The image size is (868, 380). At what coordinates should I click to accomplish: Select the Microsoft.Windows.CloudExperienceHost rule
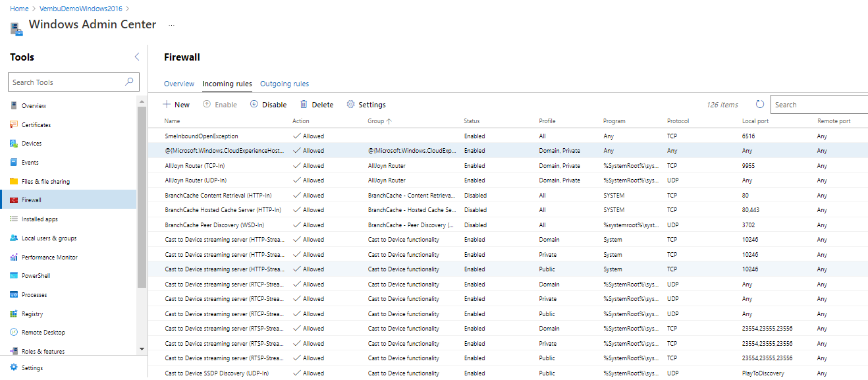tap(508, 150)
